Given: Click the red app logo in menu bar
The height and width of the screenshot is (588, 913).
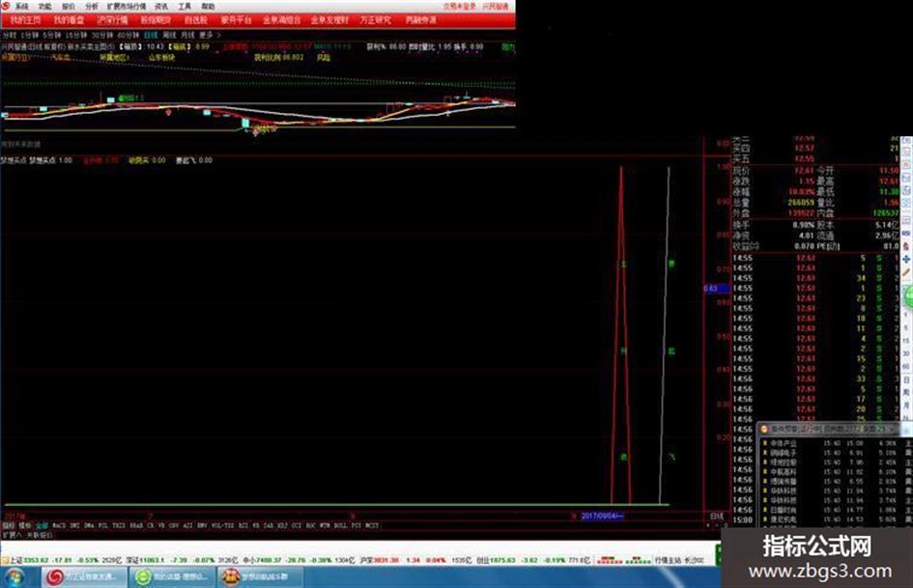Looking at the screenshot, I should (5, 6).
